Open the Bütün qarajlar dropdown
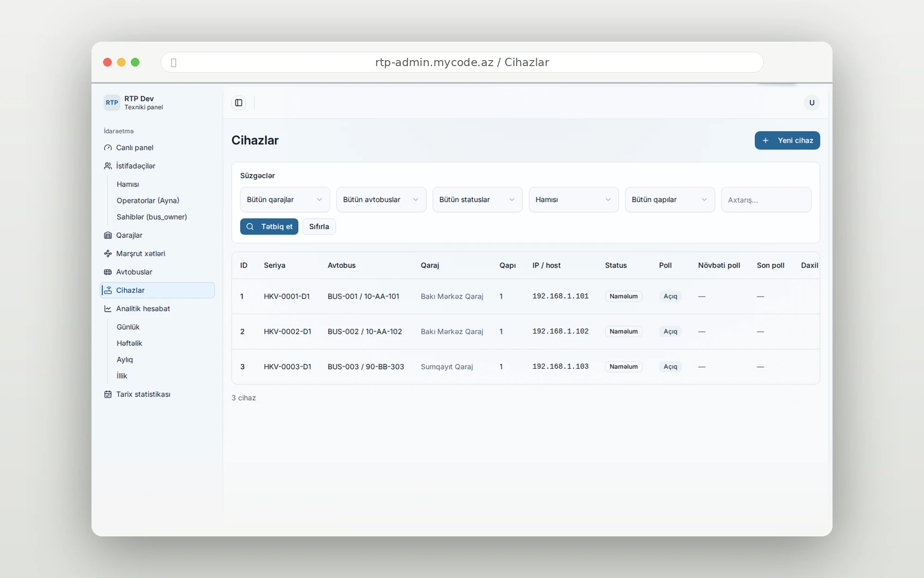 tap(285, 200)
